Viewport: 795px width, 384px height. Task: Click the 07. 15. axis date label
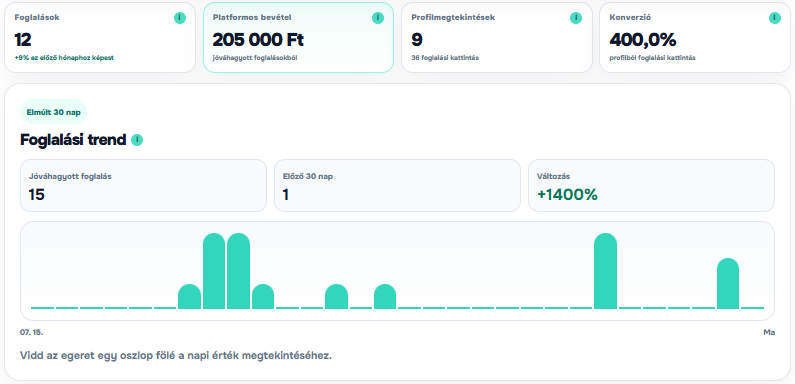[x=31, y=332]
